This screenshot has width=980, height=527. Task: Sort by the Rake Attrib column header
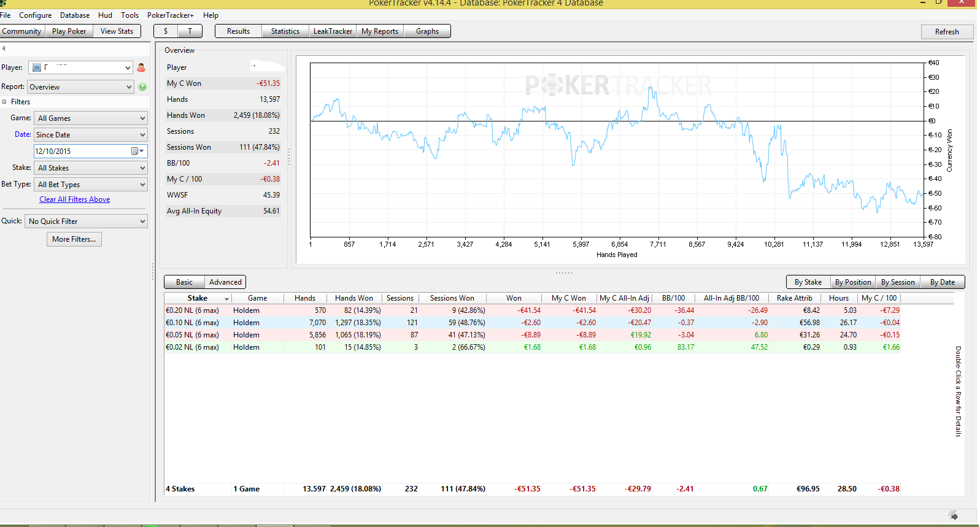[795, 298]
